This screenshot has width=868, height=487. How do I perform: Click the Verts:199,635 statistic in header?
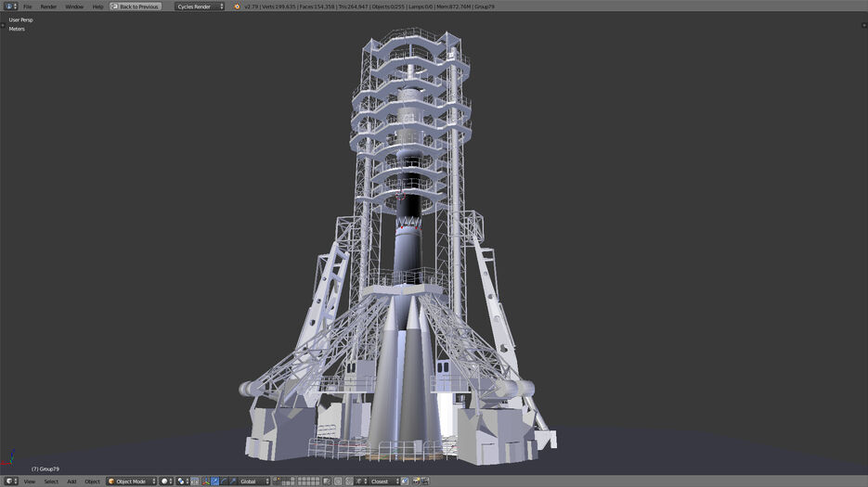[x=279, y=6]
